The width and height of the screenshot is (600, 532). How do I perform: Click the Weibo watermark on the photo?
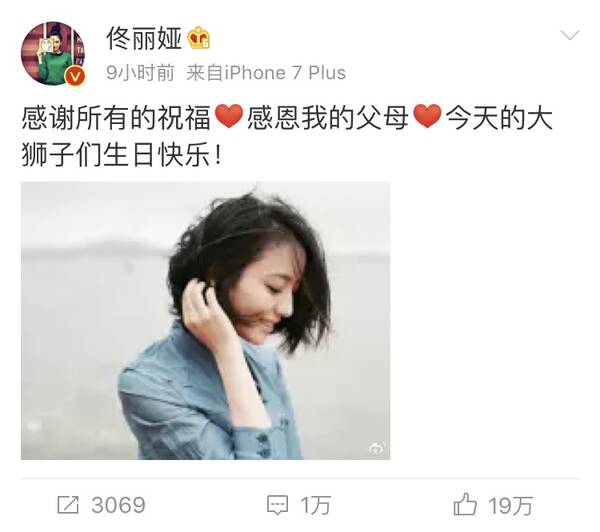click(376, 447)
